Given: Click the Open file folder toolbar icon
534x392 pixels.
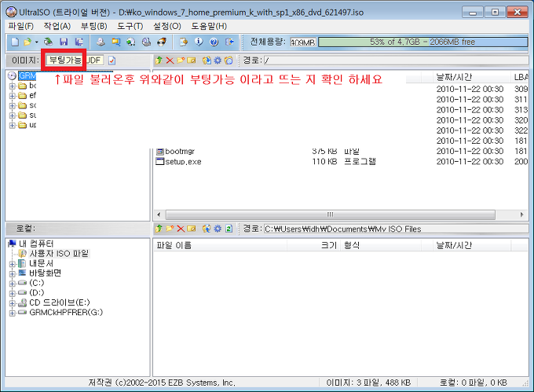Looking at the screenshot, I should (x=27, y=42).
